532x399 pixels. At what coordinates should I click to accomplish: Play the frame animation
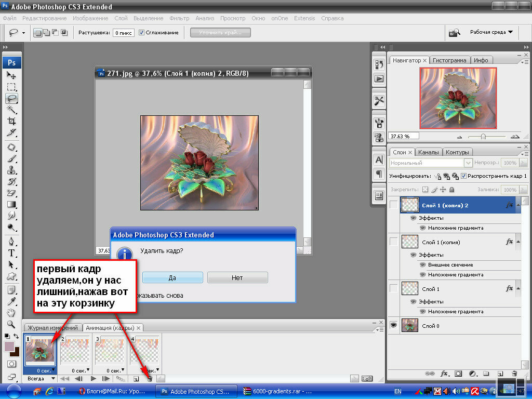pyautogui.click(x=94, y=379)
